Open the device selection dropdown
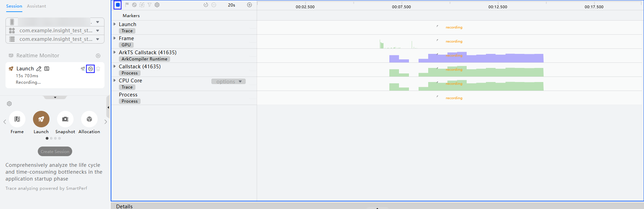 pos(55,22)
